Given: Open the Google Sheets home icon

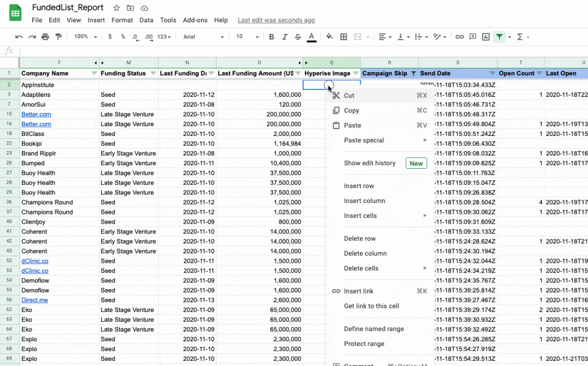Looking at the screenshot, I should click(x=16, y=13).
